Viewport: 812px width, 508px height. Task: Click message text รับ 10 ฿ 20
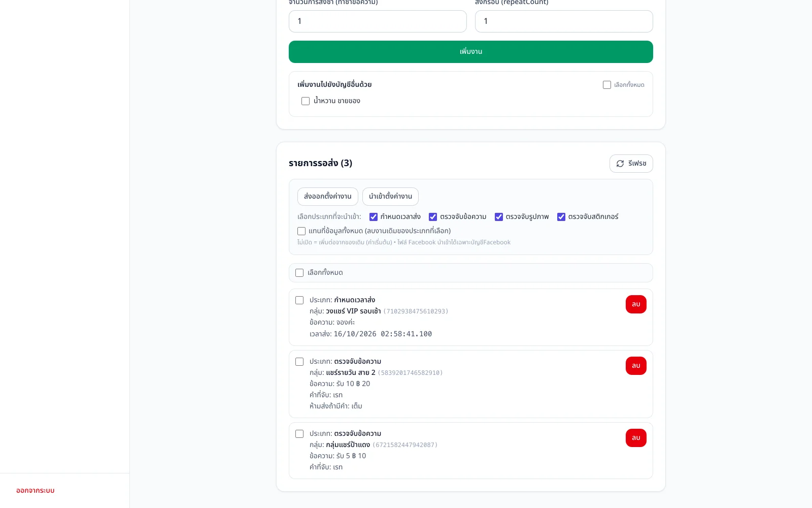tap(353, 384)
